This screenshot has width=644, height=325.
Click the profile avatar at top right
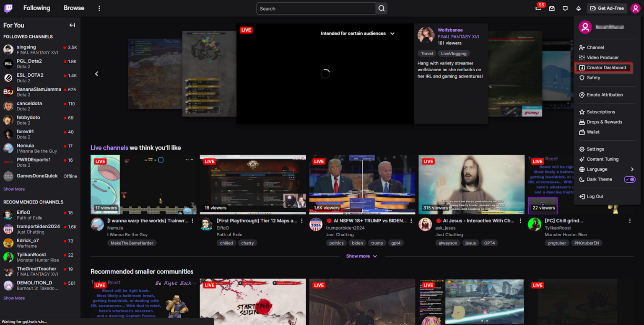point(635,8)
